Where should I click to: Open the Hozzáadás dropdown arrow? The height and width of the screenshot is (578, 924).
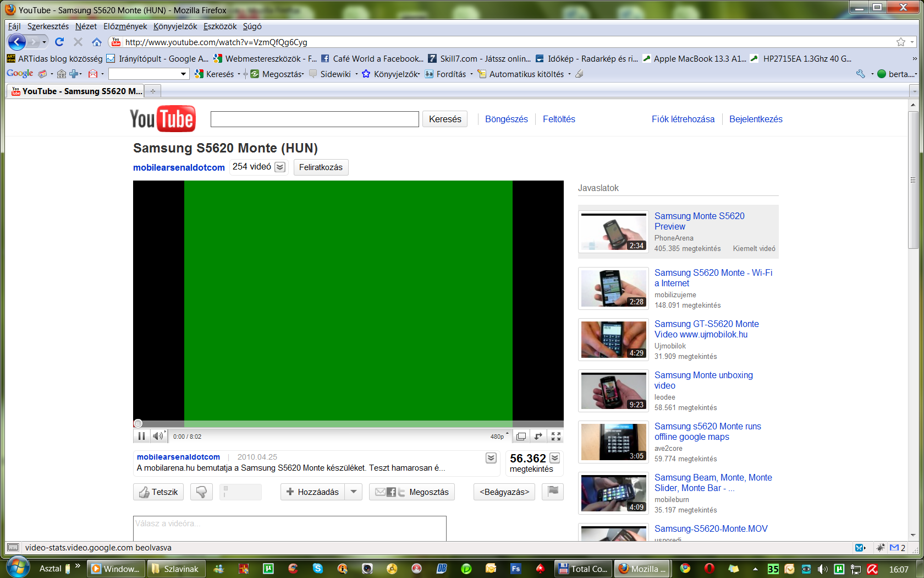coord(354,492)
